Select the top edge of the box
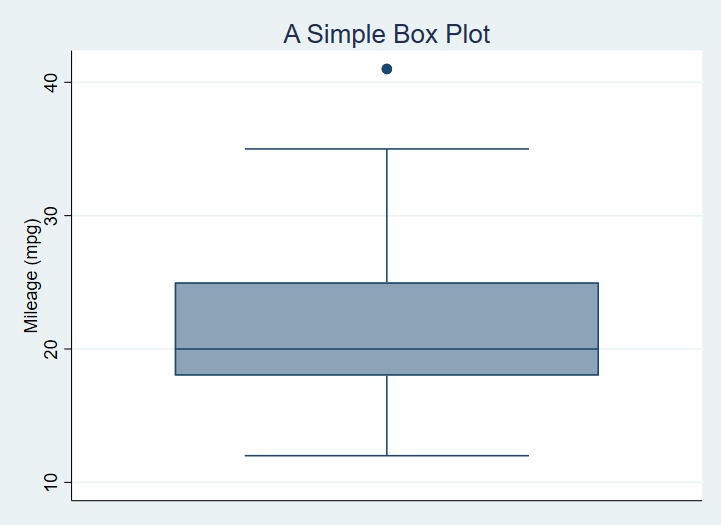Viewport: 721px width, 525px height. point(300,283)
